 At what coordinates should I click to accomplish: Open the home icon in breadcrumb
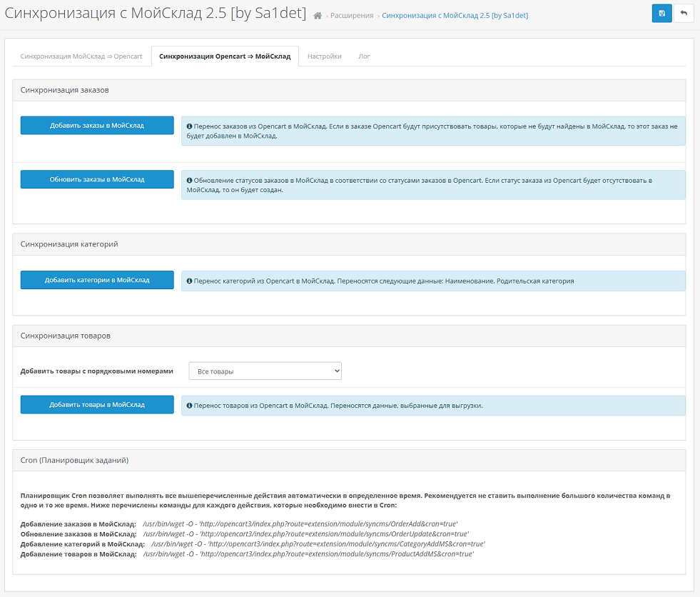[x=318, y=16]
